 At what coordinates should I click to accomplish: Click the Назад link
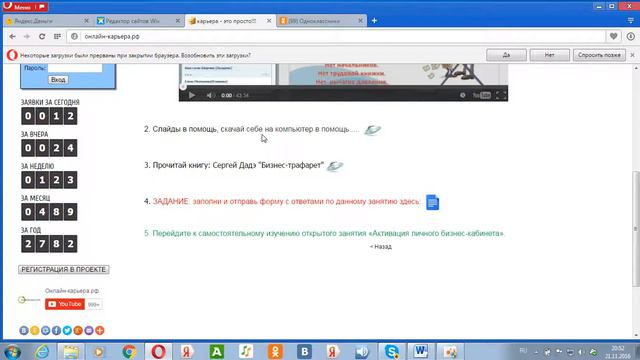(x=380, y=247)
